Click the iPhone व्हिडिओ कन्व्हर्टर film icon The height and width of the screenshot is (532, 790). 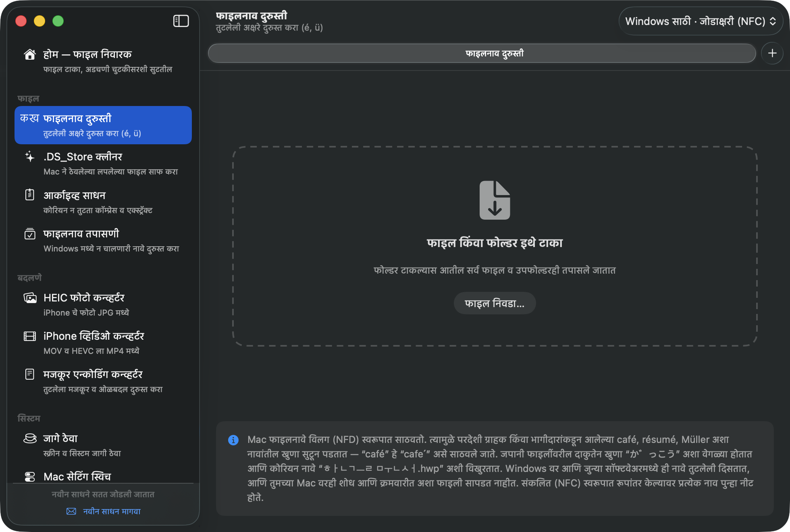(x=30, y=336)
